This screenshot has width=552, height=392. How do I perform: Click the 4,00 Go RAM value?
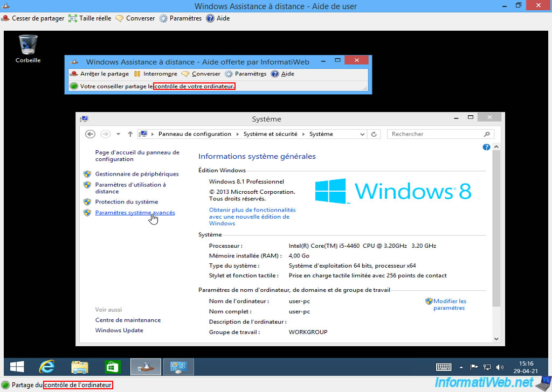pyautogui.click(x=299, y=256)
